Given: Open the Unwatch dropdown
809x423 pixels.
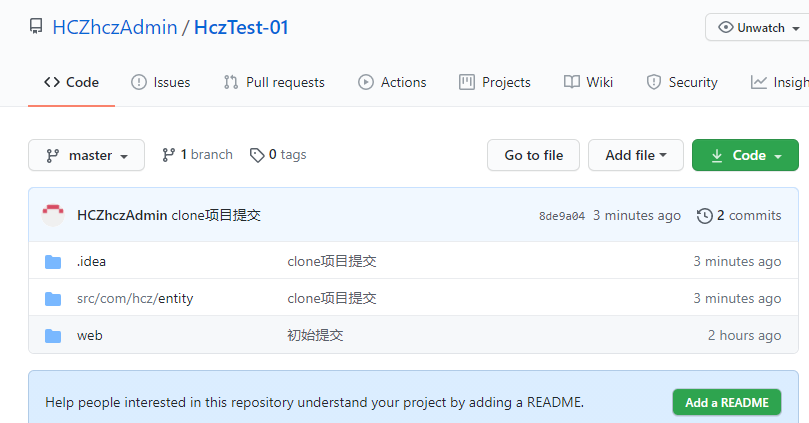Looking at the screenshot, I should pos(758,27).
